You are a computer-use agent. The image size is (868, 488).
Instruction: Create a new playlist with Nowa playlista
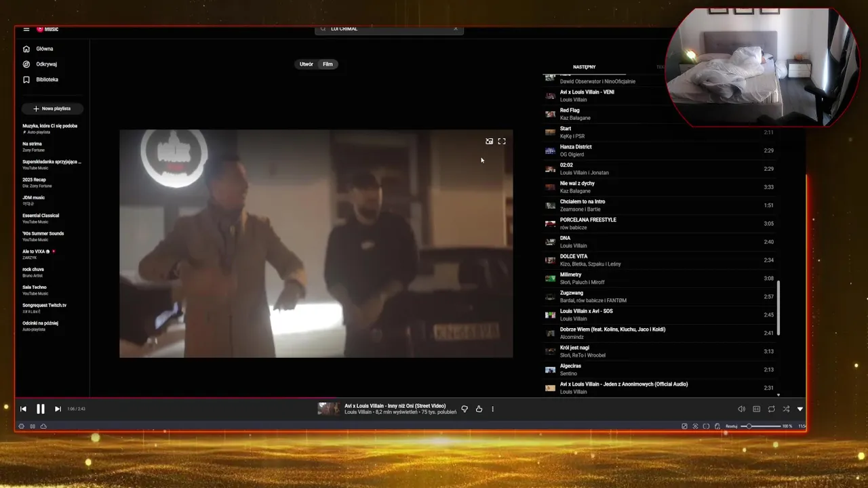tap(52, 108)
